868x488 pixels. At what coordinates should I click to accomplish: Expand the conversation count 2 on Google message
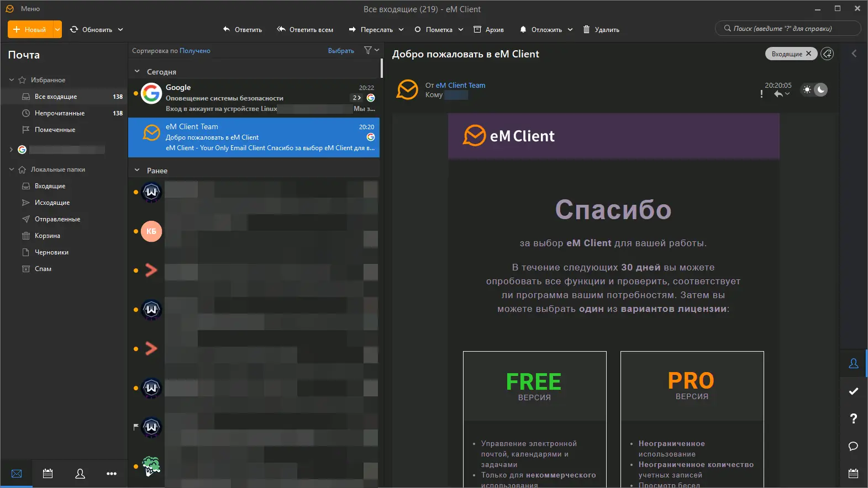[x=357, y=98]
